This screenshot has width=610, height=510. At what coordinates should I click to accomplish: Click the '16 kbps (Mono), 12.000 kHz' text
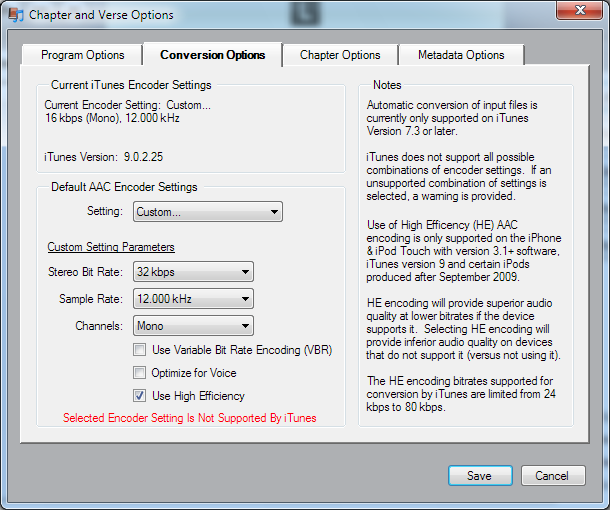112,118
